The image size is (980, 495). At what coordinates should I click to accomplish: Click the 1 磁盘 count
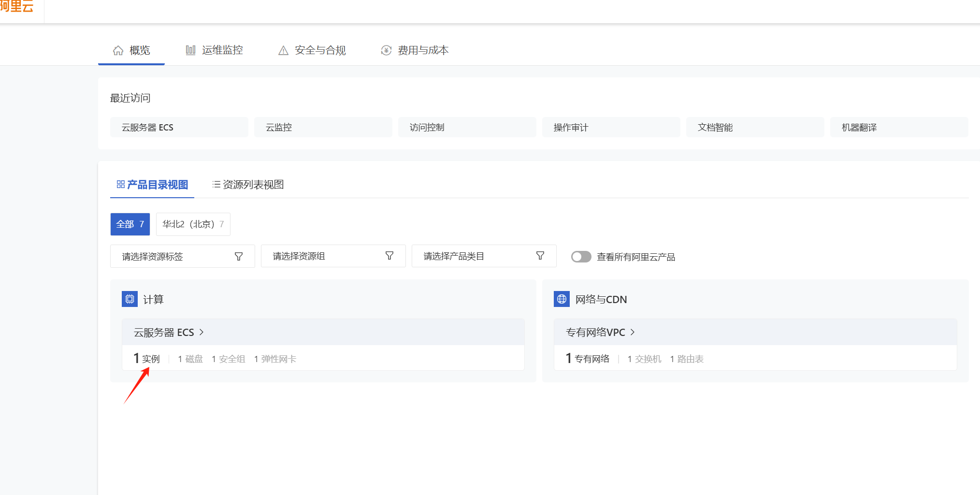point(190,359)
